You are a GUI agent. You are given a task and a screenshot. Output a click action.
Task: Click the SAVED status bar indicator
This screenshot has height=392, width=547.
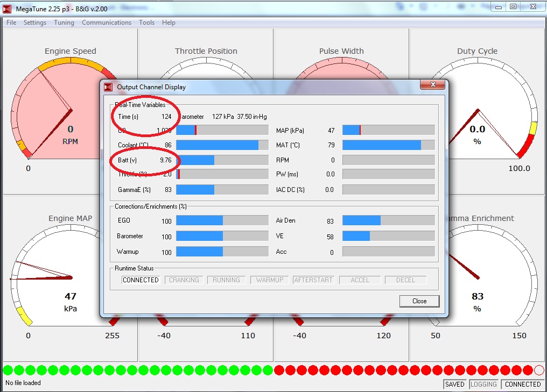(454, 384)
